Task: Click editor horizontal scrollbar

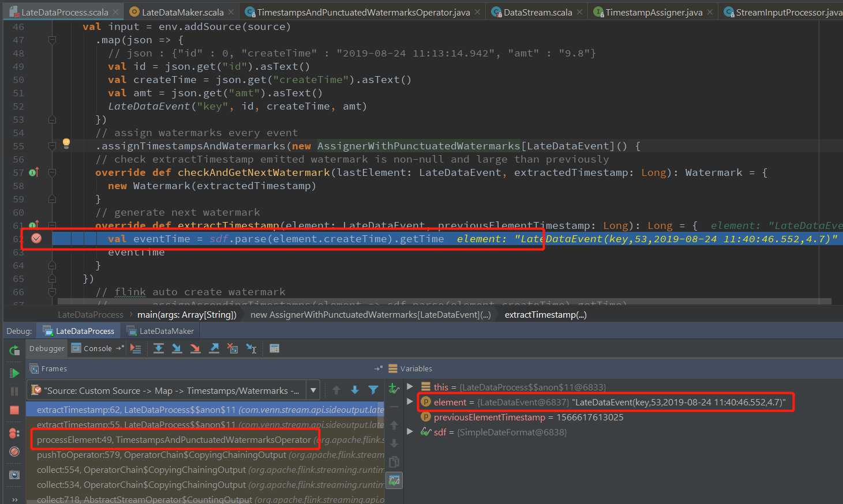Action: (444, 302)
